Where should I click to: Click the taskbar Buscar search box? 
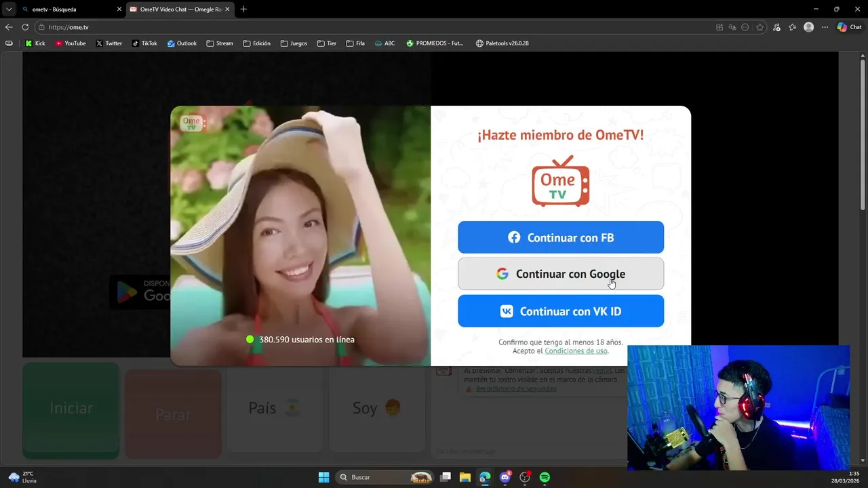[x=385, y=477]
